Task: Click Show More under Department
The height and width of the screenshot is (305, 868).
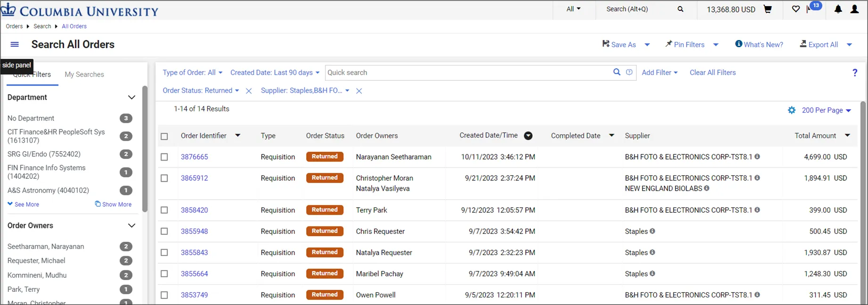Action: [113, 204]
